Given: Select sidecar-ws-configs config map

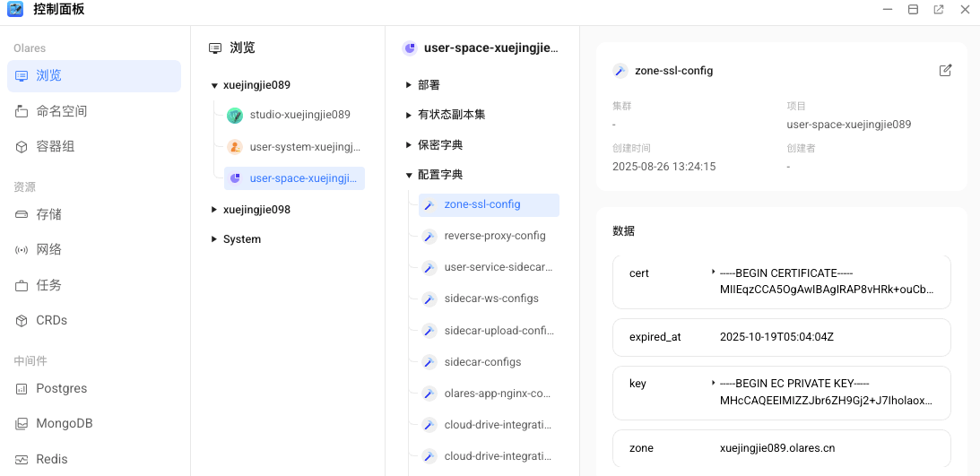Looking at the screenshot, I should (x=490, y=299).
